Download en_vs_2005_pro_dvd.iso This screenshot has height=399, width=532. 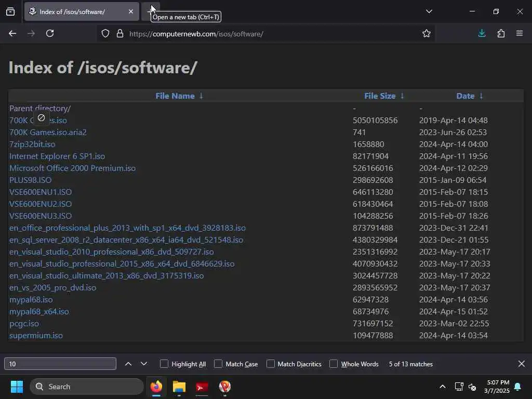[x=52, y=288]
